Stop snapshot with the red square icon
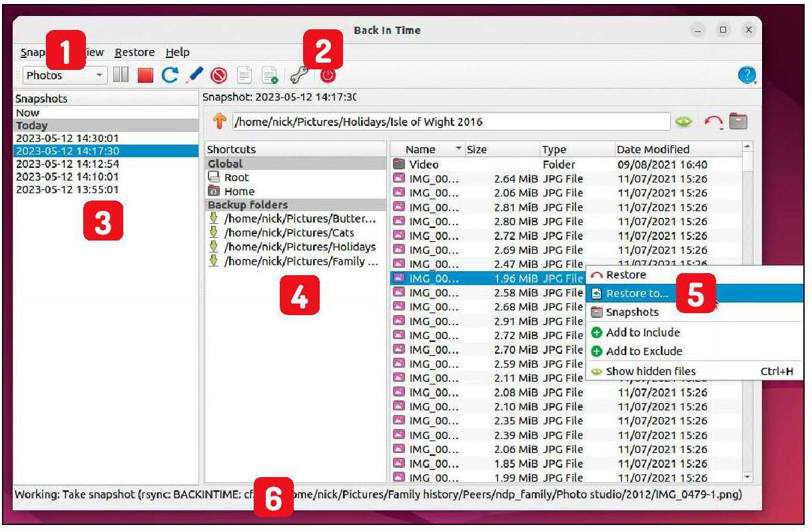This screenshot has height=531, width=812. (x=145, y=76)
